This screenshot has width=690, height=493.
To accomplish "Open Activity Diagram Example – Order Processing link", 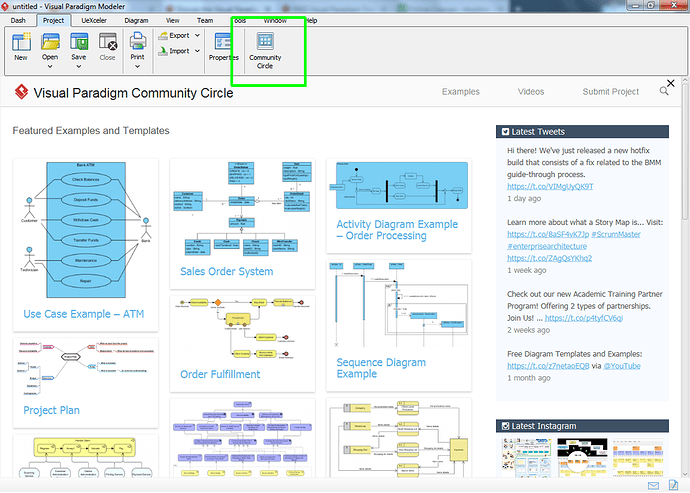I will 397,230.
